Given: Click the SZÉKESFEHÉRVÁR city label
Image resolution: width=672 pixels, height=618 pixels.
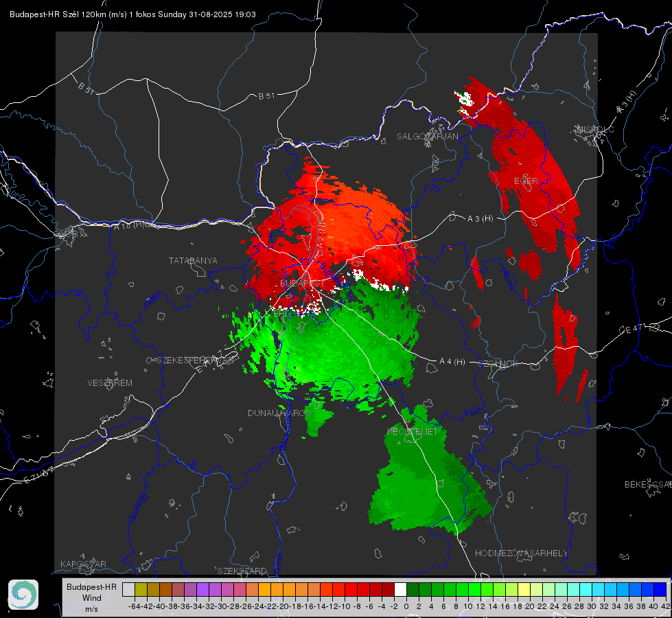Looking at the screenshot, I should (x=194, y=360).
